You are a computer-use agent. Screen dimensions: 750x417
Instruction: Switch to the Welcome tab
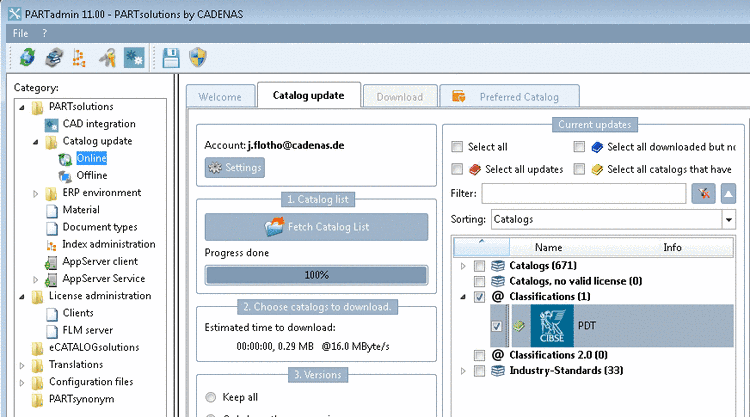(220, 97)
